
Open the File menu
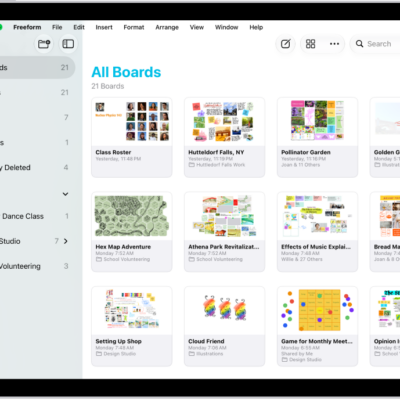(57, 27)
